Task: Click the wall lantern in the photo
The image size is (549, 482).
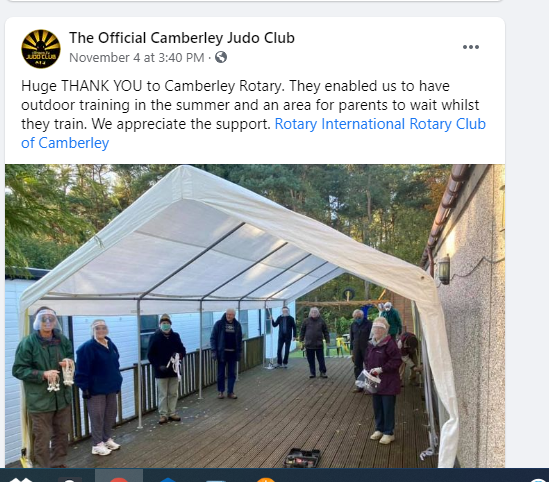Action: [x=444, y=269]
